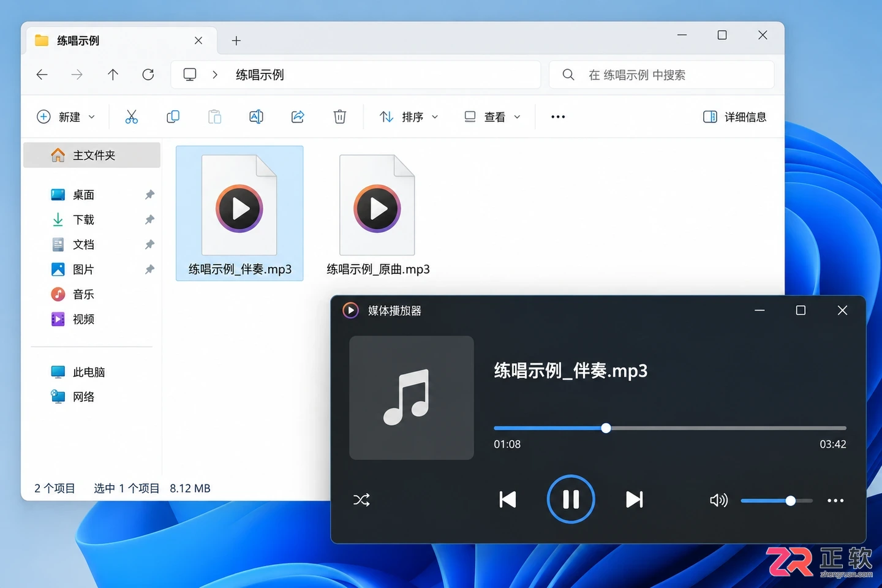Click the media player volume slider thumb
The image size is (882, 588).
coord(791,501)
